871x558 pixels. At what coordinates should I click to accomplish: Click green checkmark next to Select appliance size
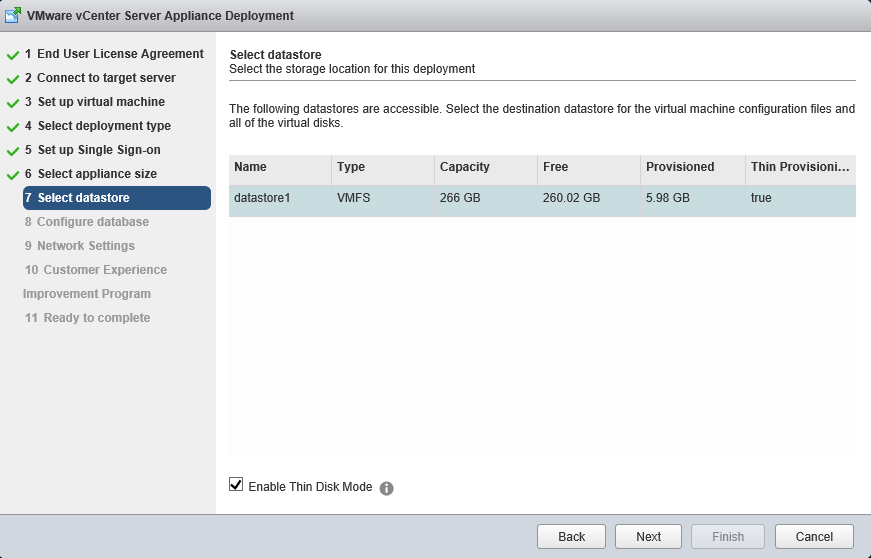click(x=13, y=175)
